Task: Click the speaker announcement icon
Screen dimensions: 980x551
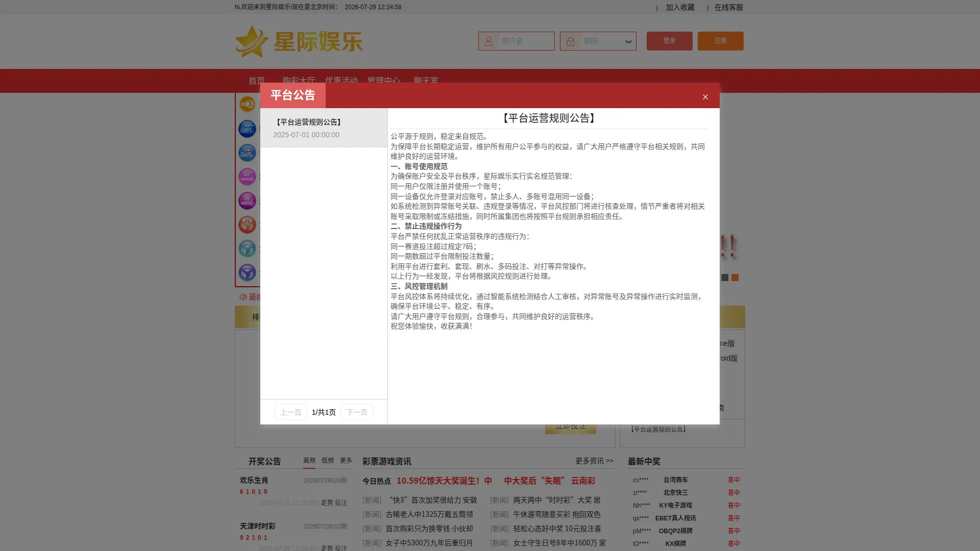Action: click(x=243, y=296)
